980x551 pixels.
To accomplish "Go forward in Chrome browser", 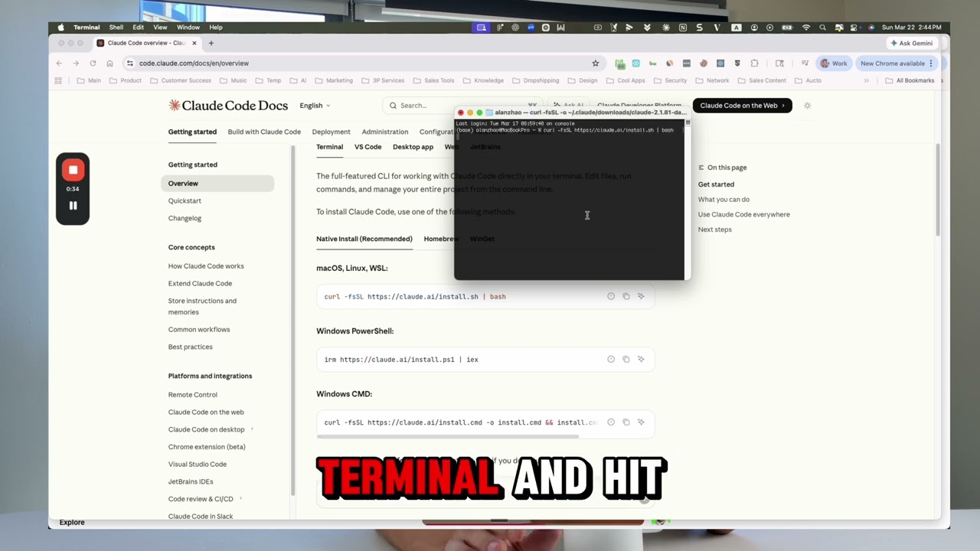I will pyautogui.click(x=76, y=64).
